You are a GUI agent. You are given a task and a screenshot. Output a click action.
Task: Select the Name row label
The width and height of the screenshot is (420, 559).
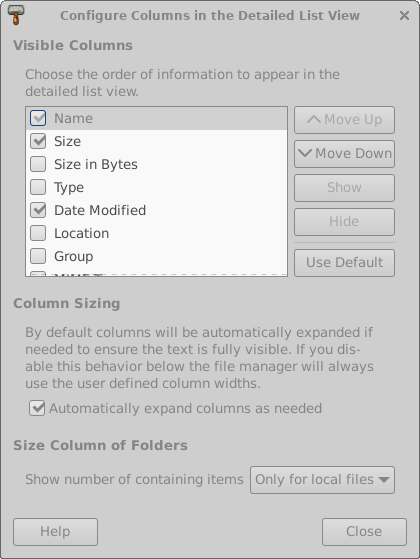pyautogui.click(x=73, y=118)
